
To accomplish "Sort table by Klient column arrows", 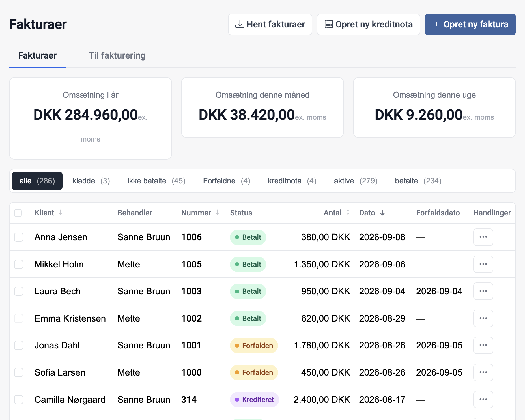I will (61, 213).
